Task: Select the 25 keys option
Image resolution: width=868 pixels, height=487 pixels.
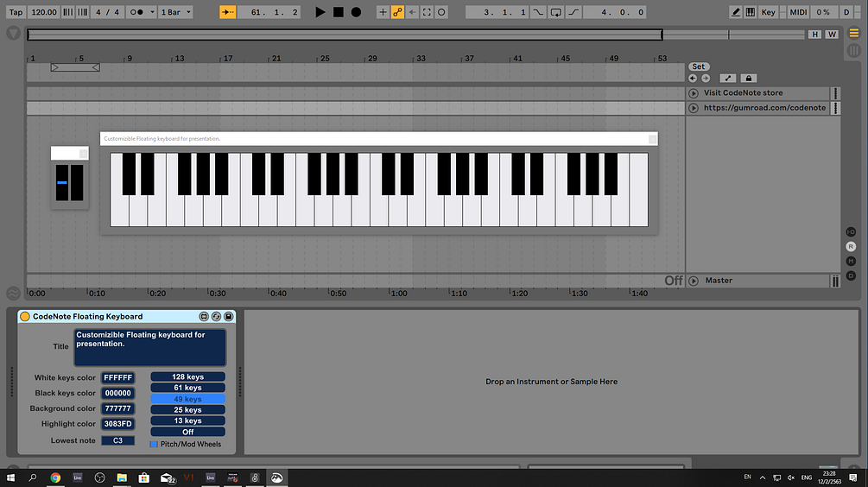Action: tap(187, 409)
